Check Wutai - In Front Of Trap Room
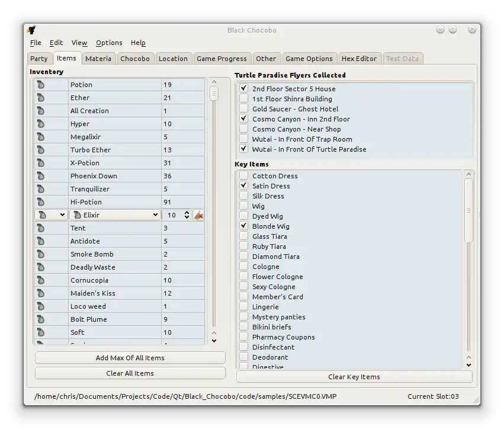Screen dimensions: 504x429 coord(243,139)
